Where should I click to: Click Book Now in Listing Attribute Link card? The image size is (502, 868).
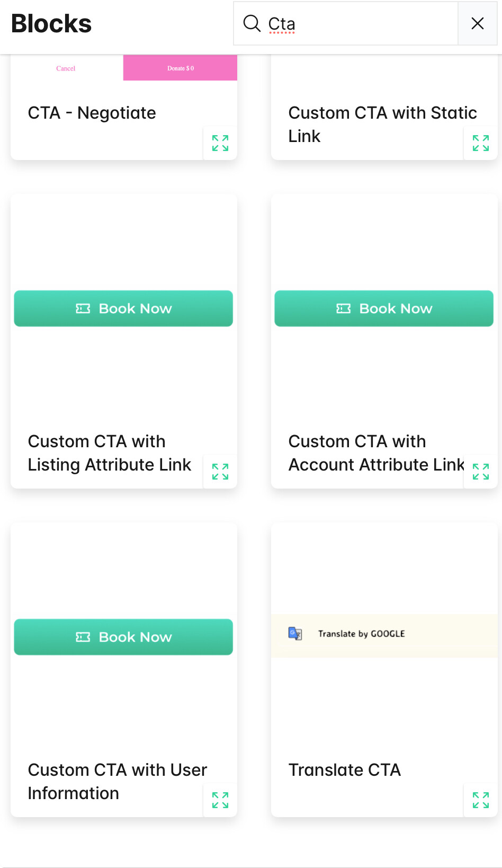point(123,308)
